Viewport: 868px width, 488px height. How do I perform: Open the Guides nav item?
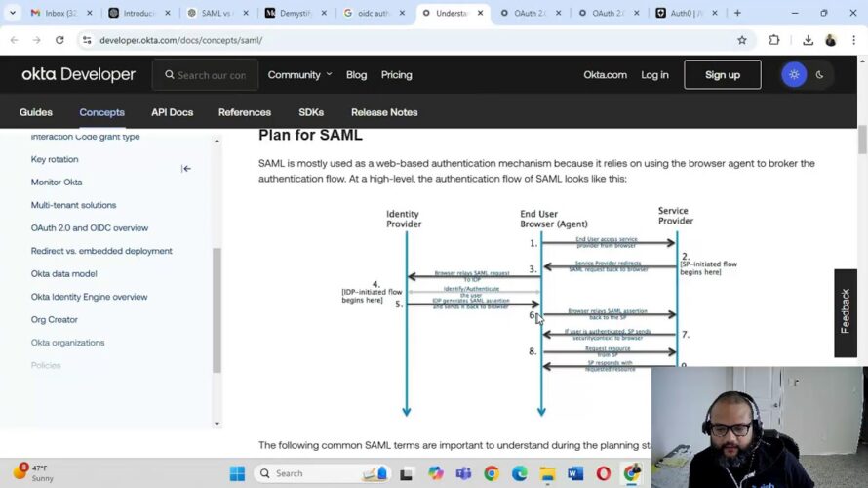(36, 112)
